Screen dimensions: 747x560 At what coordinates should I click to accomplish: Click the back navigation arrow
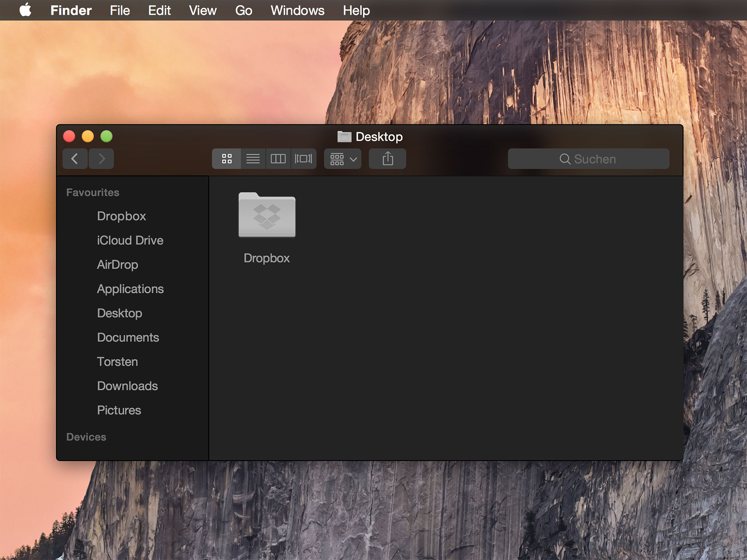(x=75, y=158)
